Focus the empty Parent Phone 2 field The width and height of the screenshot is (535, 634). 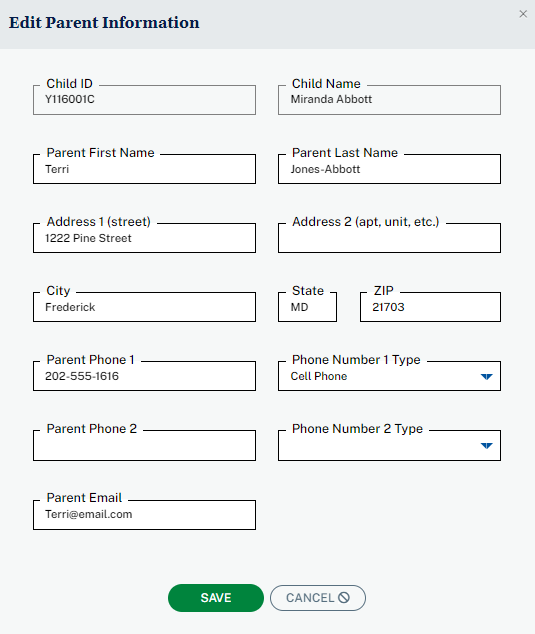click(x=144, y=446)
